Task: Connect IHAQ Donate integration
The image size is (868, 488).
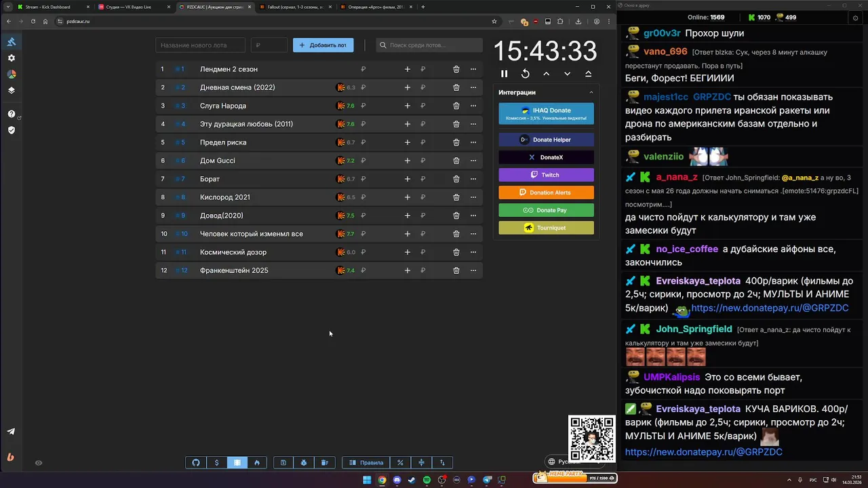Action: [546, 114]
